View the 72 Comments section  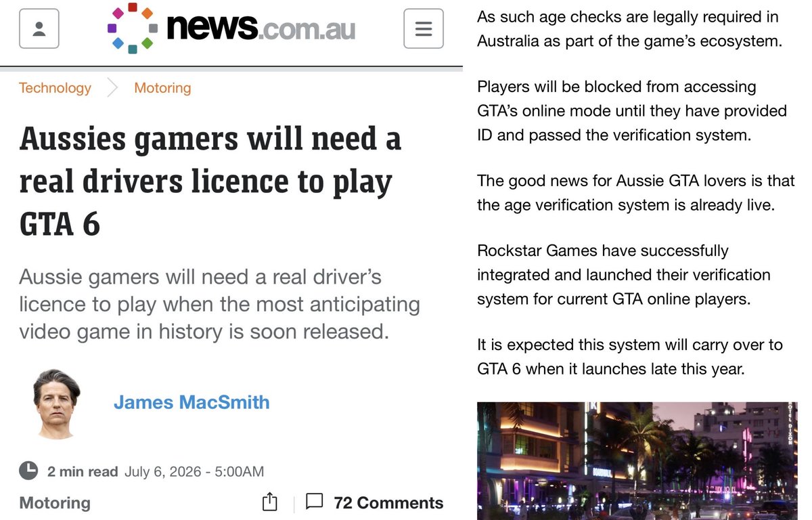388,502
